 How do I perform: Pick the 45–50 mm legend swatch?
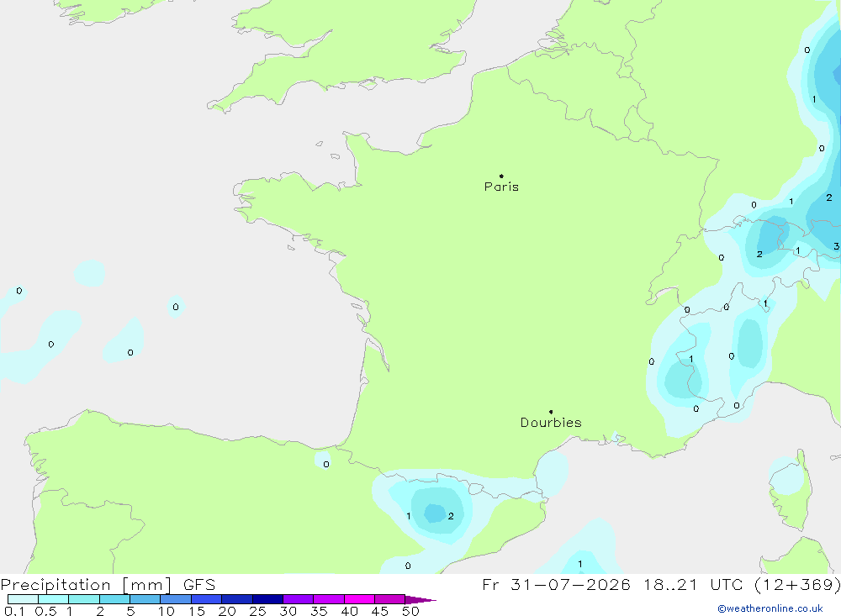(x=390, y=599)
